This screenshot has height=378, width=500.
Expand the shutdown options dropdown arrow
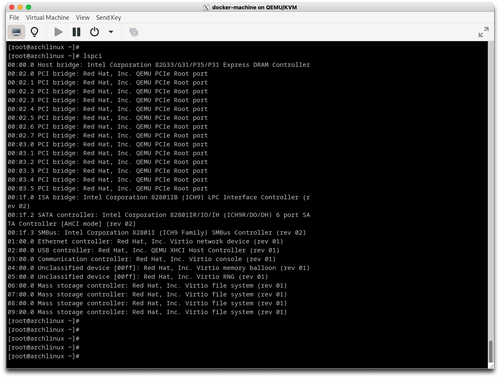111,32
